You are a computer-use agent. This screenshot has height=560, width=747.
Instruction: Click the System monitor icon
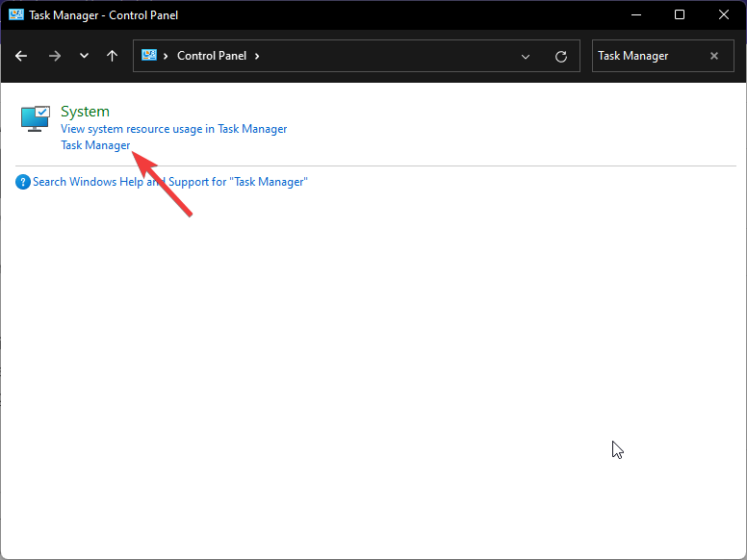pyautogui.click(x=35, y=119)
